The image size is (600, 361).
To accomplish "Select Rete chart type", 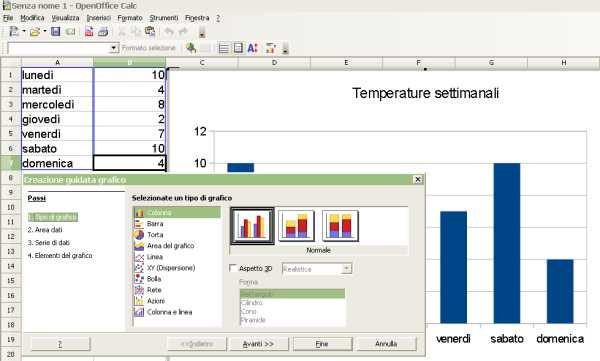I will [x=177, y=290].
